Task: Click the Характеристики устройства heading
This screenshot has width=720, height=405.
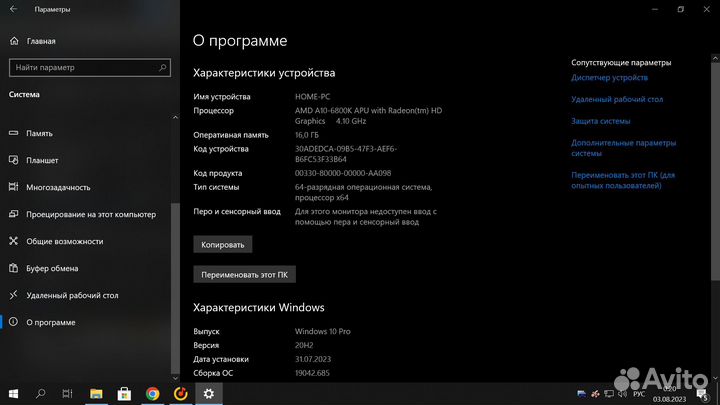Action: pyautogui.click(x=264, y=73)
